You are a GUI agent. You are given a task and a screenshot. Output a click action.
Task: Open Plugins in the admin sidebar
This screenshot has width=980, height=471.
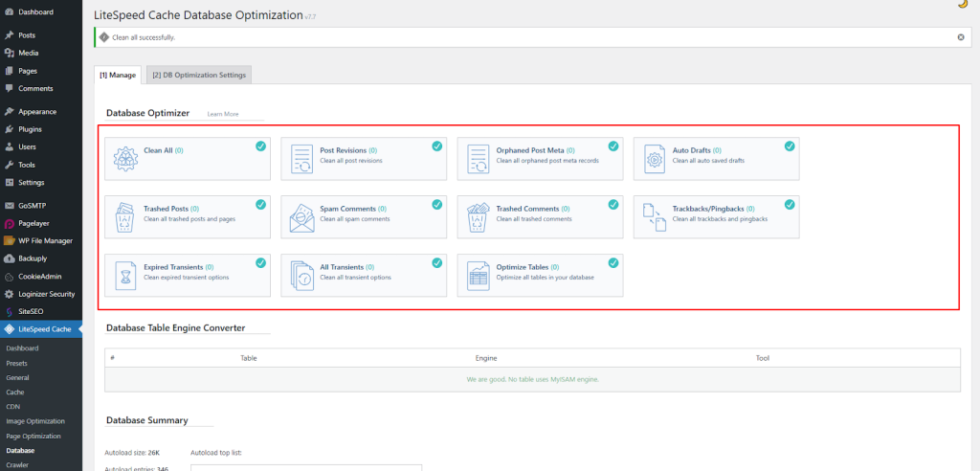tap(30, 129)
